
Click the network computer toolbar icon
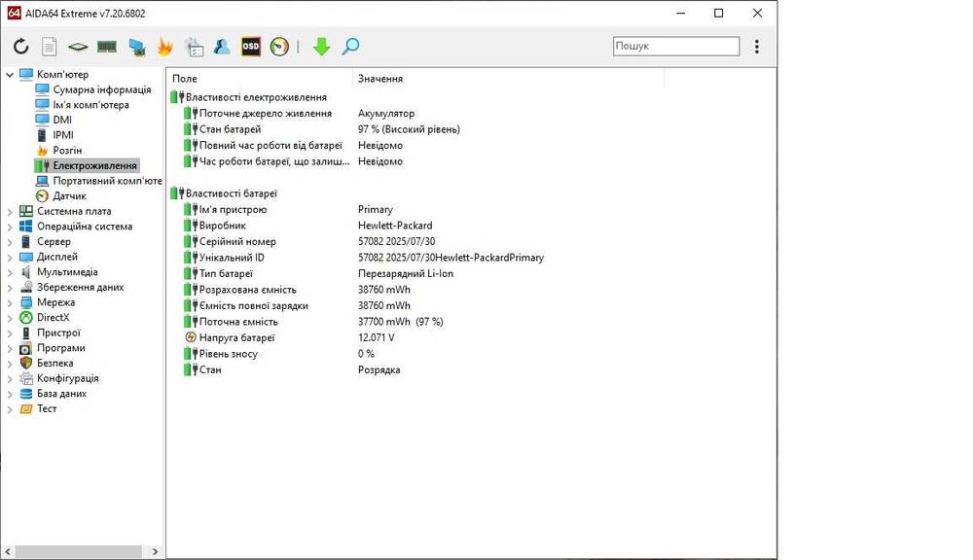coord(136,47)
